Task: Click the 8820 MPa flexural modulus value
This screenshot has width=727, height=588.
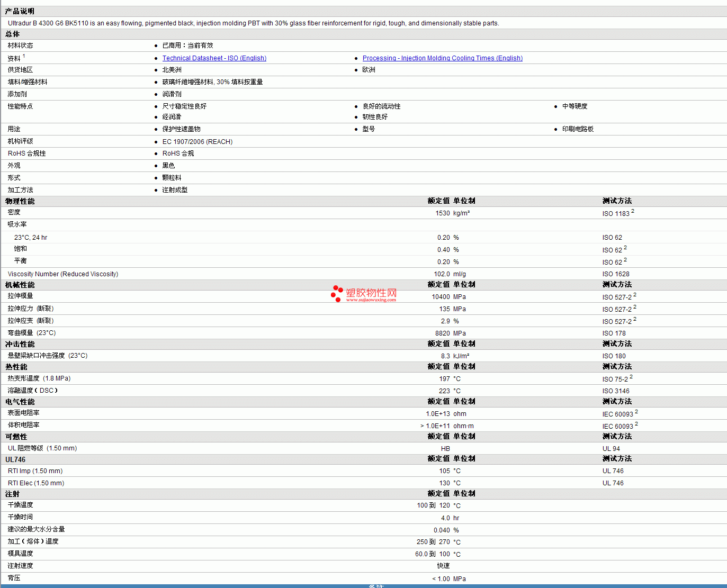Action: pos(450,333)
